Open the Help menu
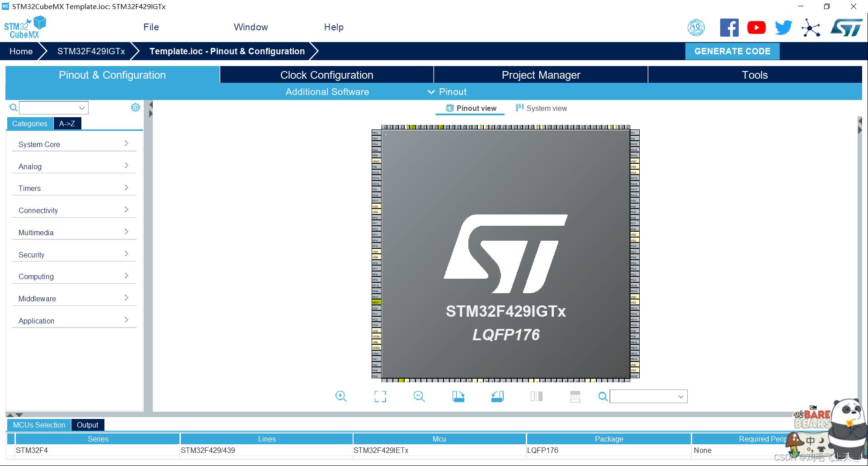 (x=334, y=27)
